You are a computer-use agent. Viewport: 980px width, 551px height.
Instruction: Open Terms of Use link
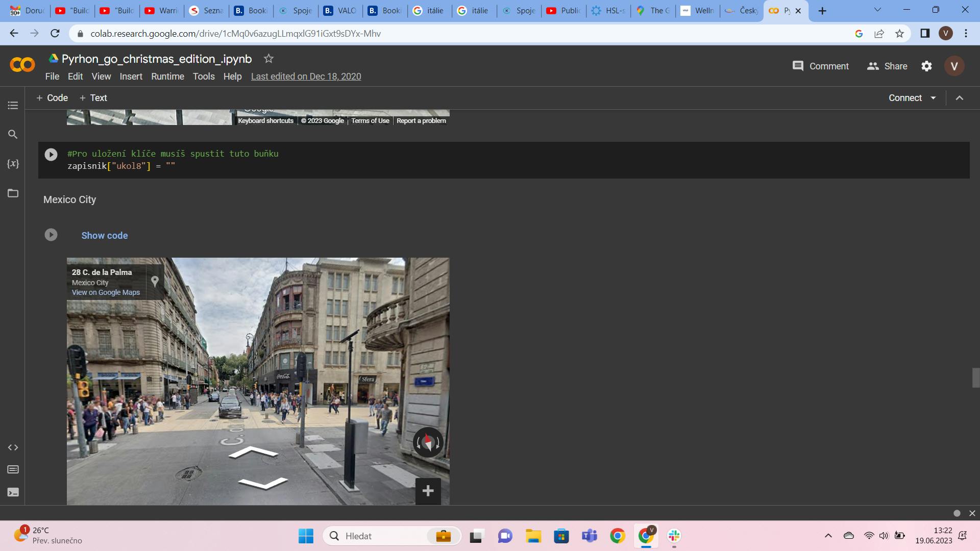[x=370, y=121]
